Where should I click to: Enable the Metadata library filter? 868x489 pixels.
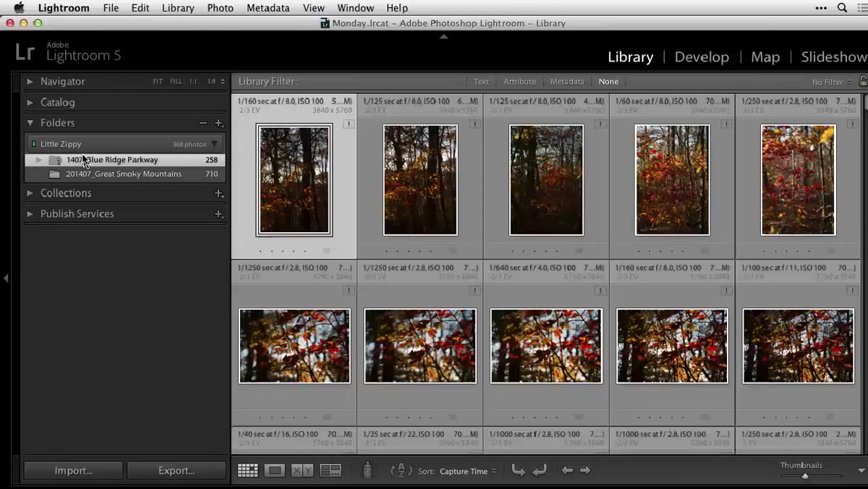tap(567, 82)
